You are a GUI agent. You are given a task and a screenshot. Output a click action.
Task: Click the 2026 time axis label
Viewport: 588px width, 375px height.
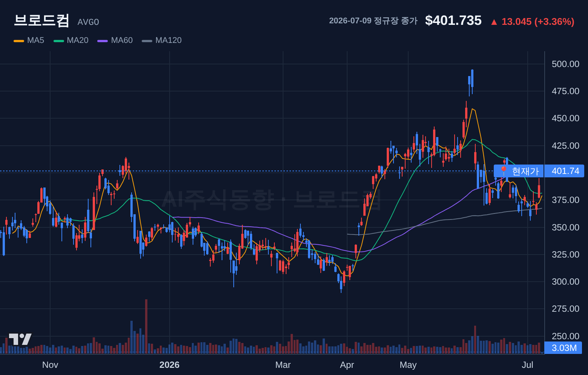coord(169,365)
